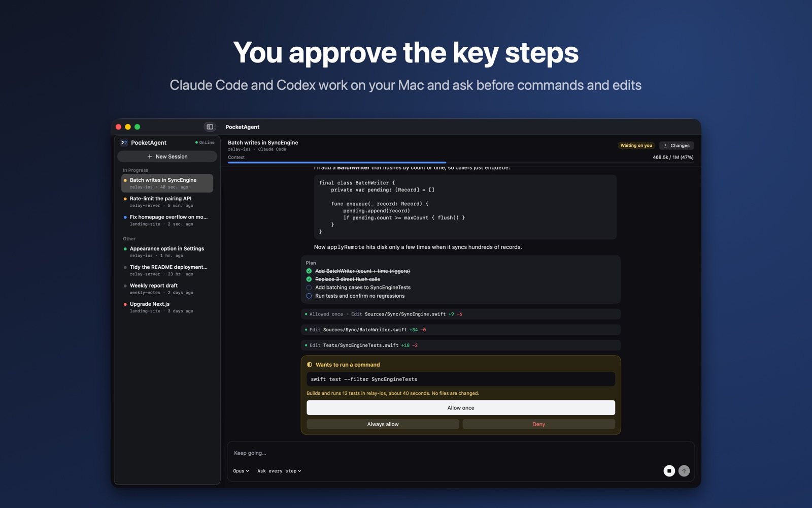The height and width of the screenshot is (508, 812).
Task: Click the In Progress section header
Action: [x=136, y=170]
